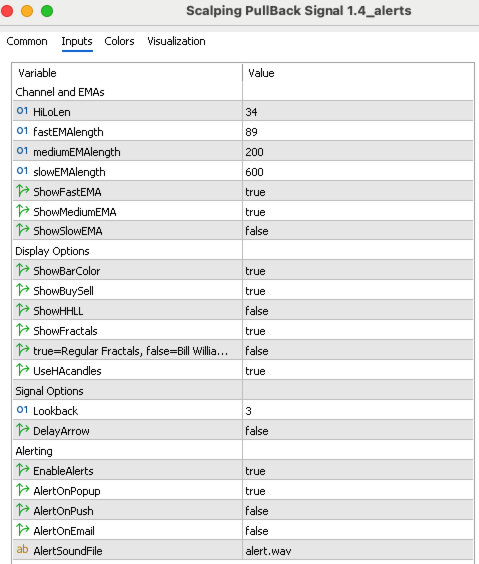The image size is (479, 564).
Task: Switch to the Visualization tab
Action: (x=176, y=41)
